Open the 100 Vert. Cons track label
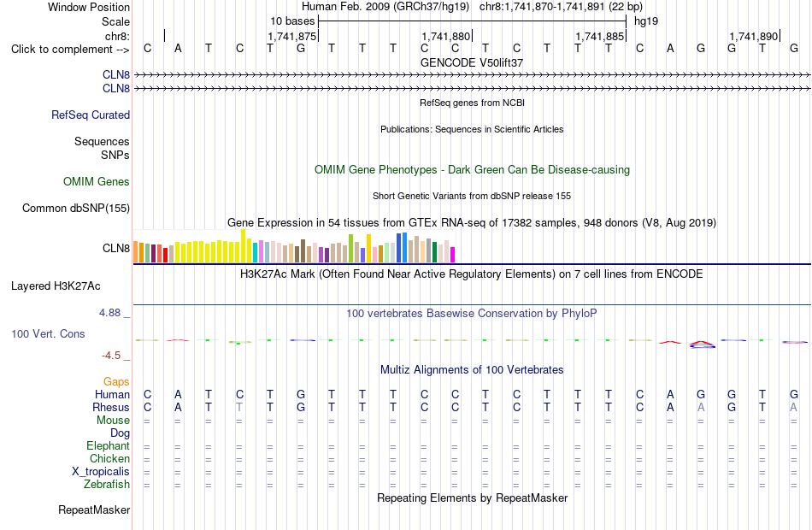The height and width of the screenshot is (530, 812). (x=48, y=334)
